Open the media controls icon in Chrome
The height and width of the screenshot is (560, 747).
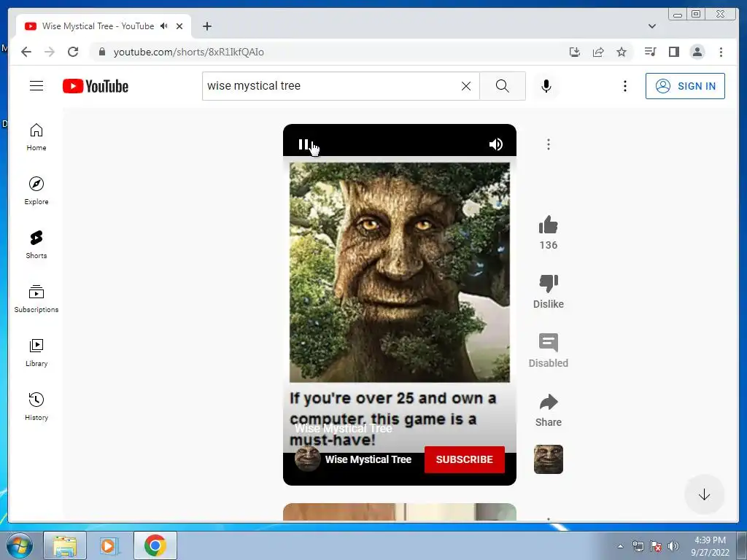[x=650, y=52]
